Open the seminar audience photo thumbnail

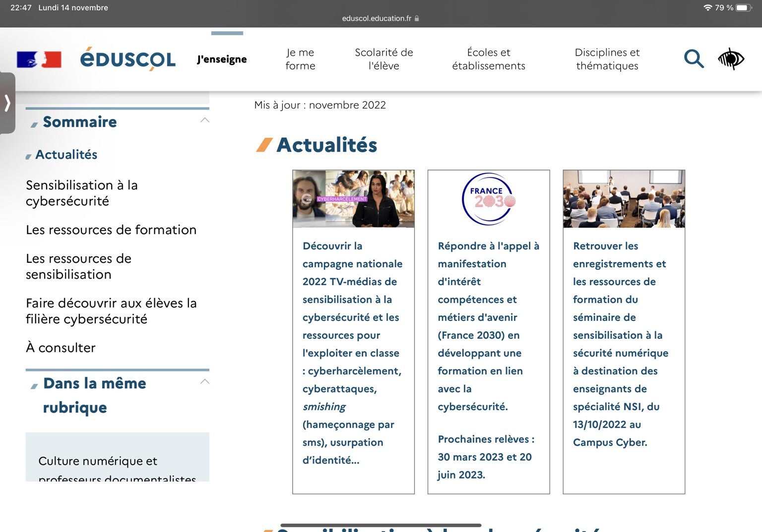click(x=624, y=199)
